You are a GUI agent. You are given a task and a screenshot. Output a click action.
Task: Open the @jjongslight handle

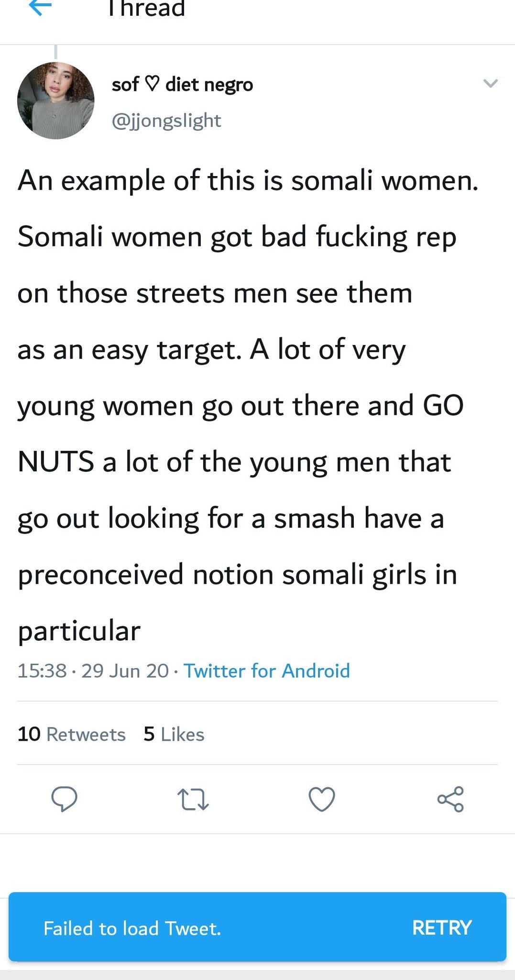166,121
